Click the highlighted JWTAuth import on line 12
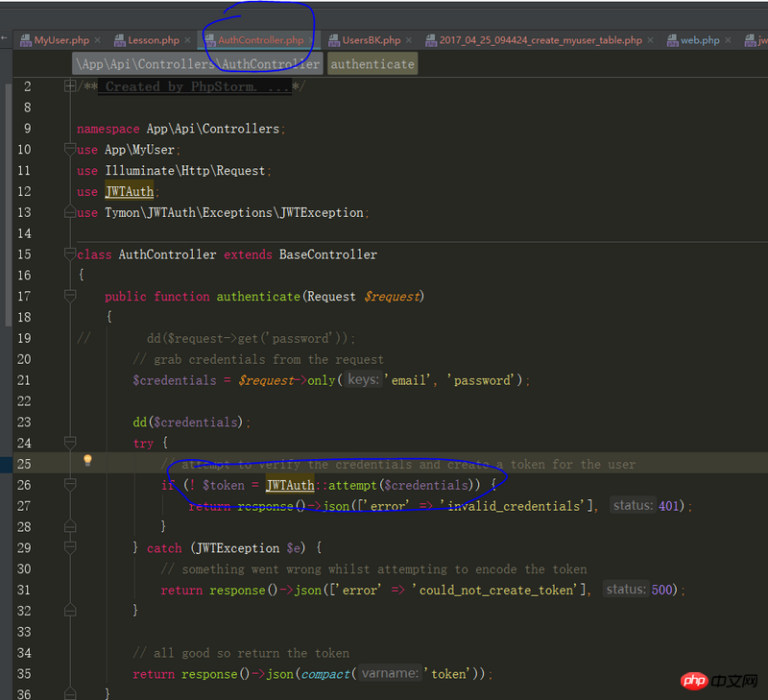Viewport: 768px width, 700px height. 130,191
